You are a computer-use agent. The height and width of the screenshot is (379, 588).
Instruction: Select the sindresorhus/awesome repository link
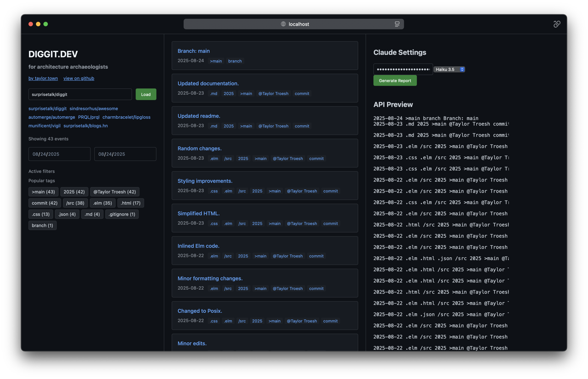coord(94,109)
